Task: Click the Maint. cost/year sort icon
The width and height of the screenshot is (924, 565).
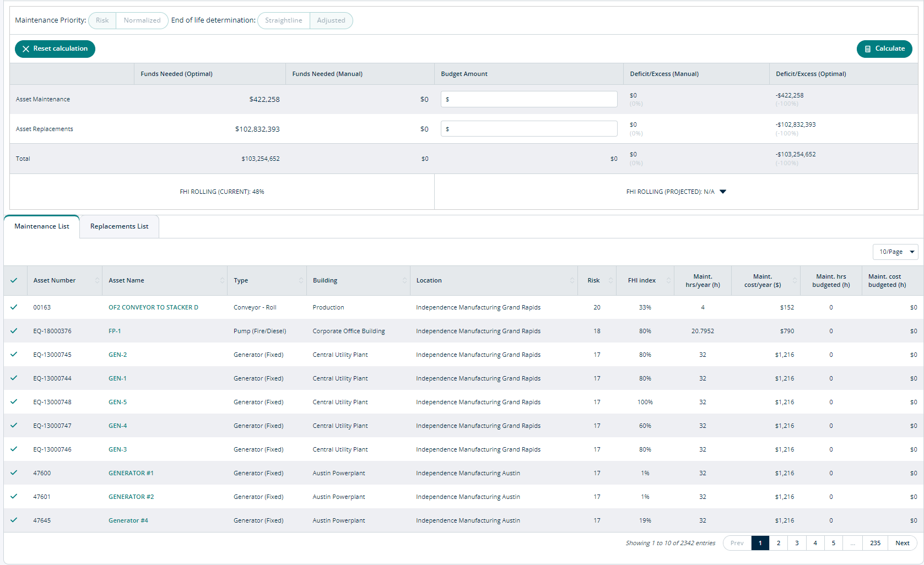Action: click(795, 280)
